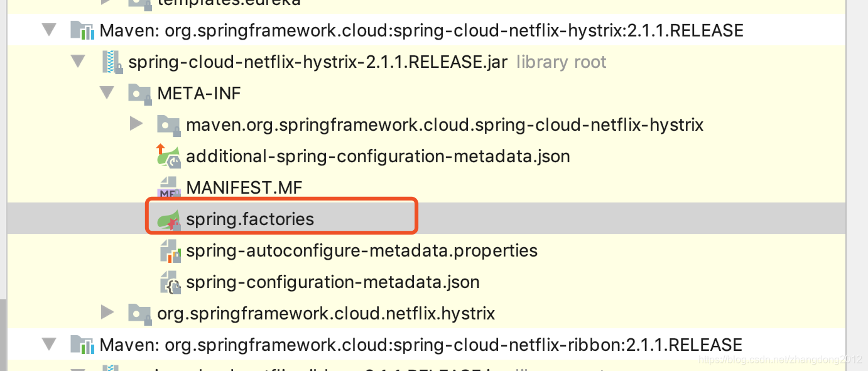Image resolution: width=868 pixels, height=371 pixels.
Task: Click the spring.factories leaf icon
Action: pos(168,219)
